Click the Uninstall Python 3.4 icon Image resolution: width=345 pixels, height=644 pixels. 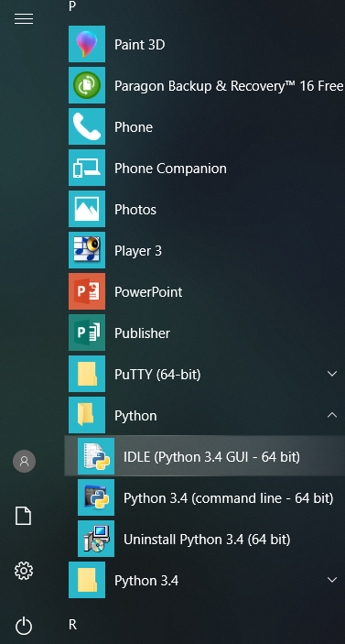click(96, 539)
